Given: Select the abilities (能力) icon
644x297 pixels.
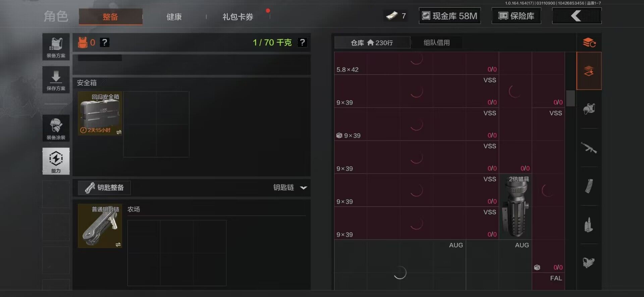Looking at the screenshot, I should 56,161.
